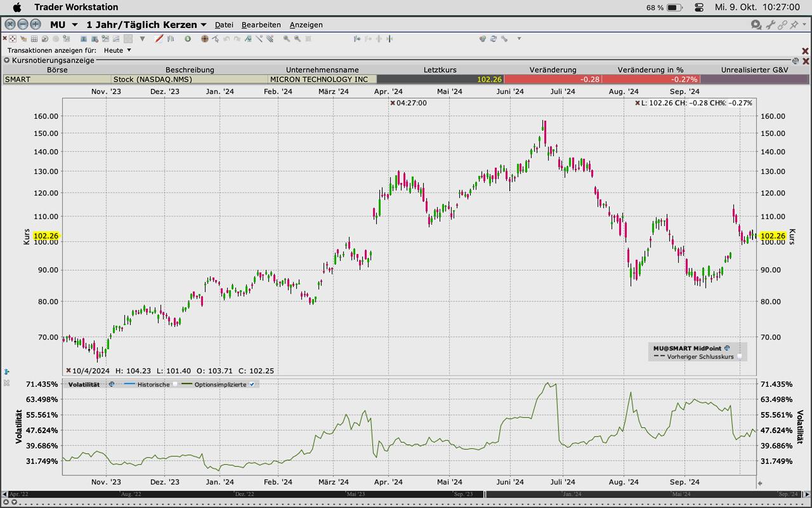Screen dimensions: 812x508
Task: Click the Letztkurs column header
Action: tap(440, 70)
